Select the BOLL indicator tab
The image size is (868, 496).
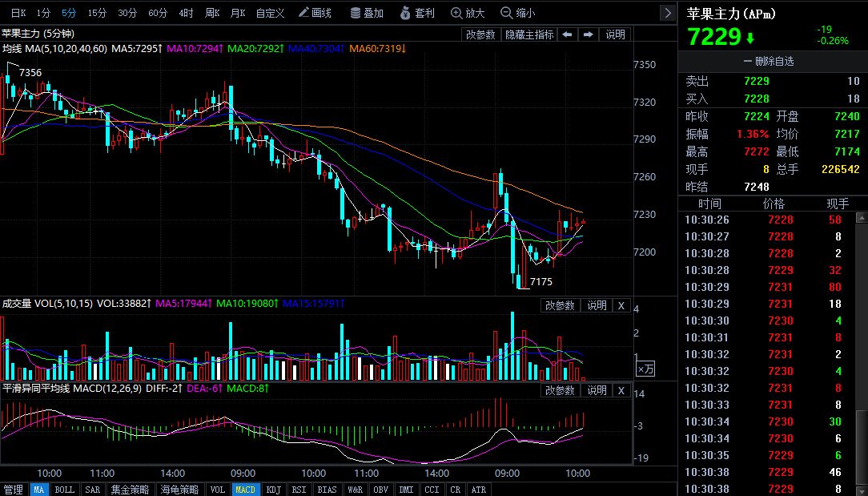pyautogui.click(x=64, y=490)
